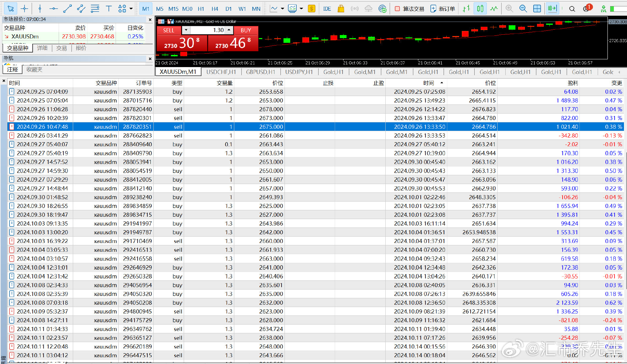Viewport: 627px width, 364px height.
Task: Pick the text label tool
Action: coord(109,9)
